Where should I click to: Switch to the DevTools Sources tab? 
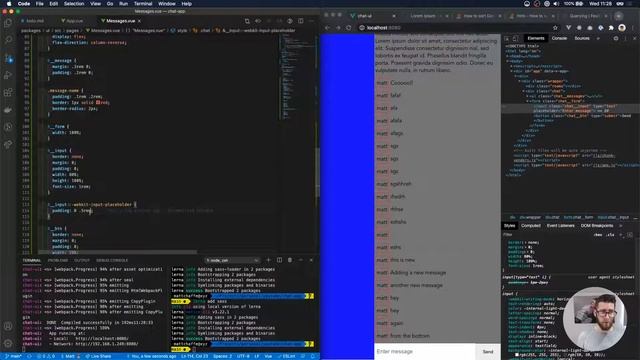[x=582, y=38]
